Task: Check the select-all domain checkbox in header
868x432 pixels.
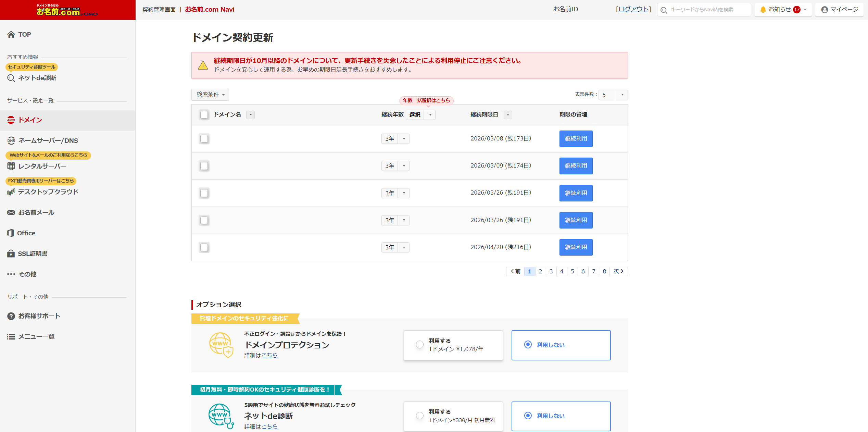Action: (204, 115)
